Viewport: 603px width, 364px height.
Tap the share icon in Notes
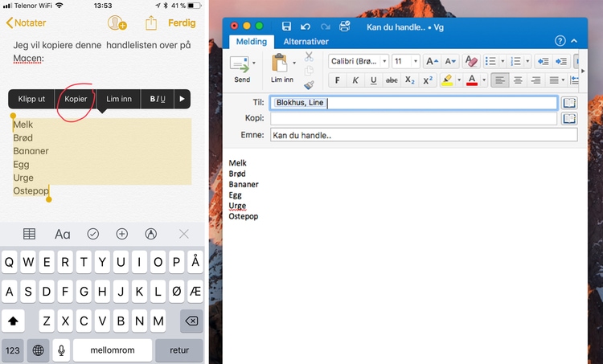(x=150, y=23)
